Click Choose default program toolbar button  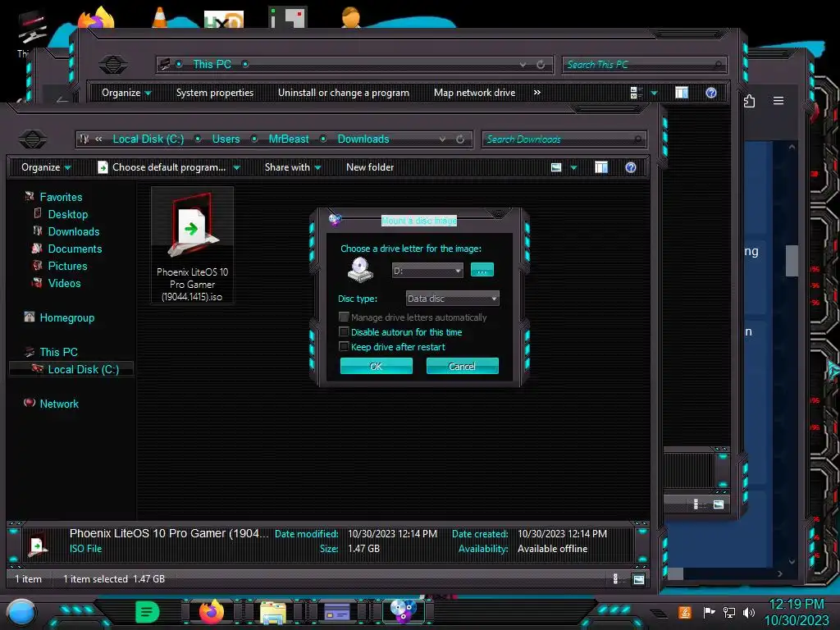click(x=162, y=167)
